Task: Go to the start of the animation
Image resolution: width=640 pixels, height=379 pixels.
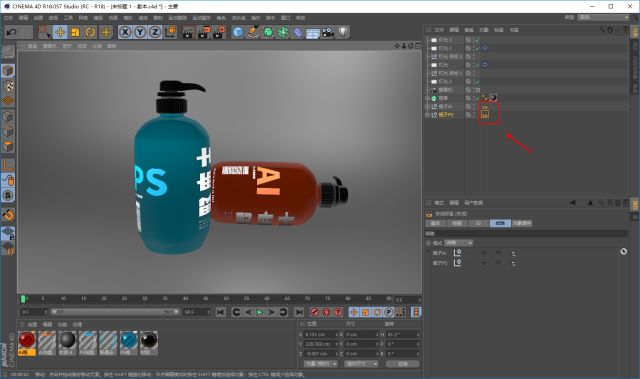Action: pyautogui.click(x=221, y=312)
